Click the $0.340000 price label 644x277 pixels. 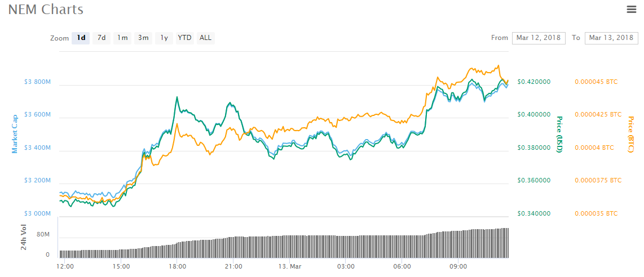pos(534,213)
